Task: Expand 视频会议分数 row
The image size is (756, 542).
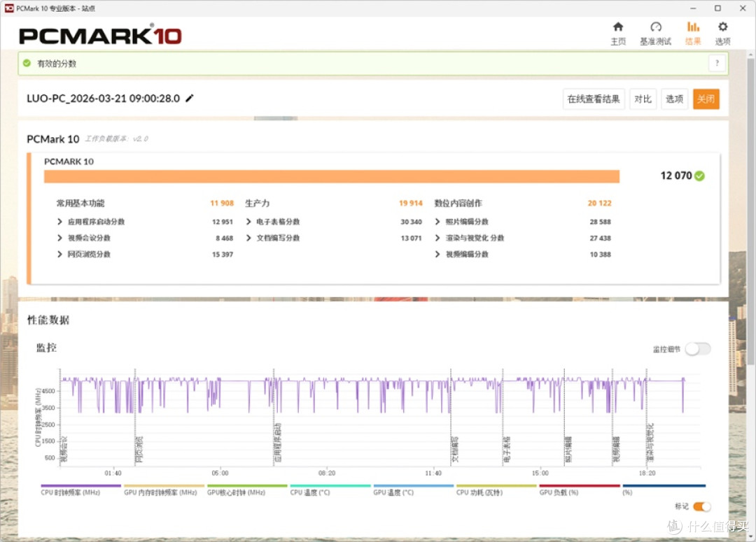Action: (59, 238)
